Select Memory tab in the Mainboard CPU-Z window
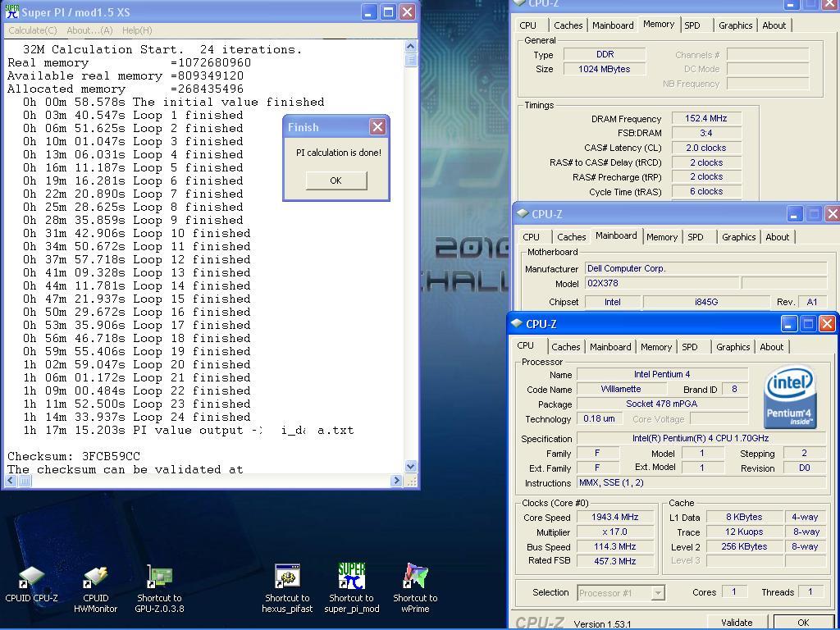Screen dimensions: 840x630 [662, 237]
